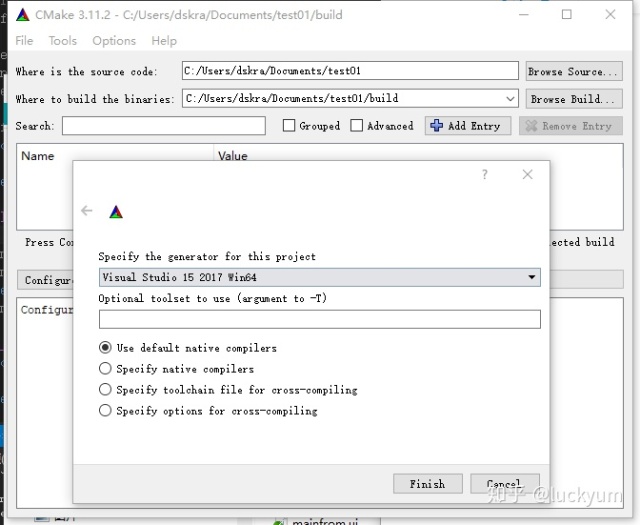Select Specify native compilers option

pyautogui.click(x=105, y=368)
